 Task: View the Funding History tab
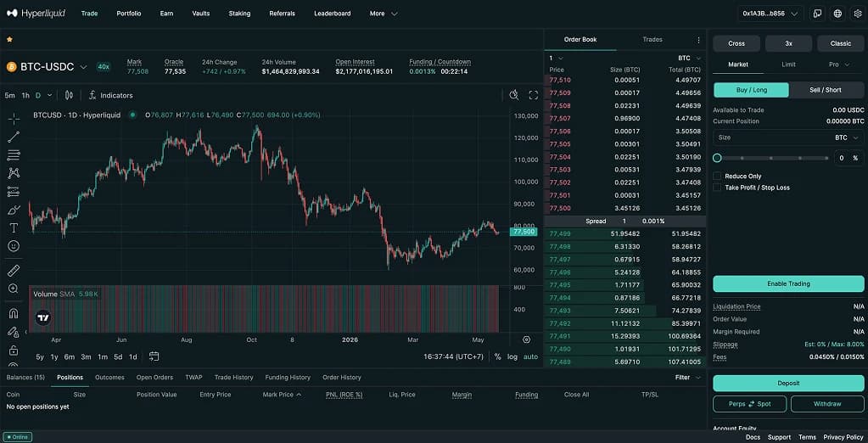click(x=288, y=377)
